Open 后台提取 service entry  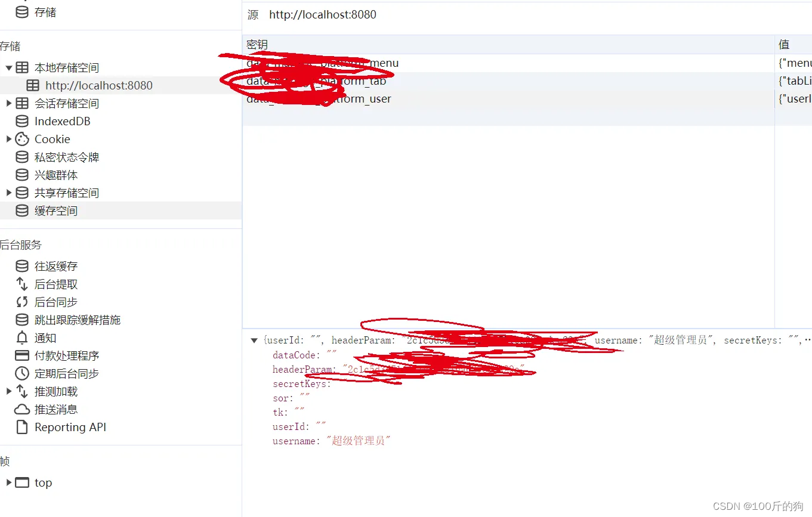click(56, 284)
